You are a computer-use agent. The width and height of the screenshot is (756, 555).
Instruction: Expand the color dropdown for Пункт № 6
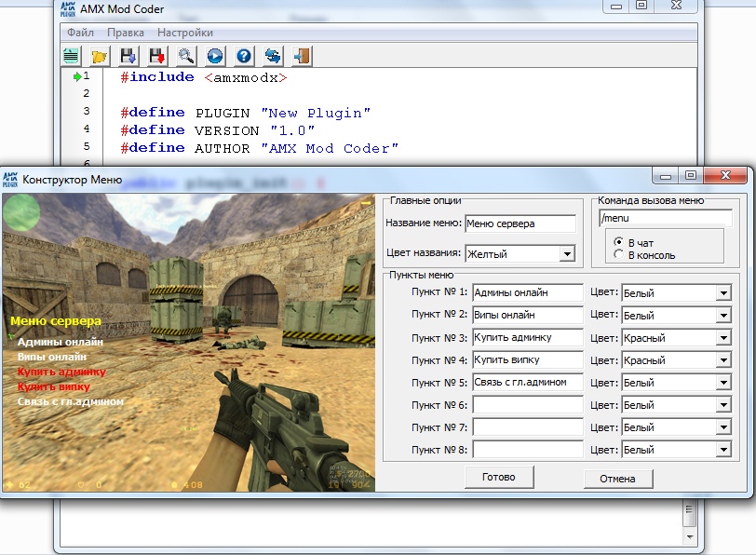tap(722, 405)
